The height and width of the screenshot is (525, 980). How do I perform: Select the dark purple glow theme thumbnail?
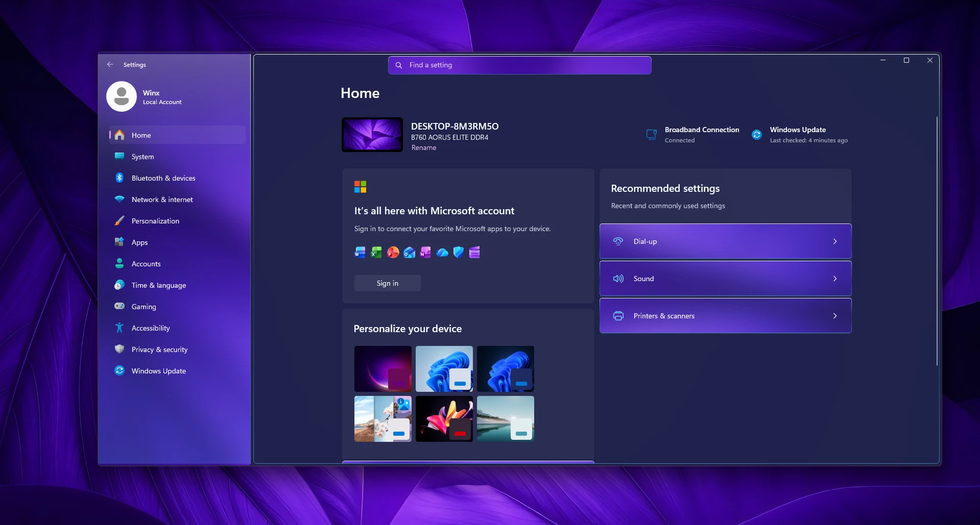click(383, 369)
